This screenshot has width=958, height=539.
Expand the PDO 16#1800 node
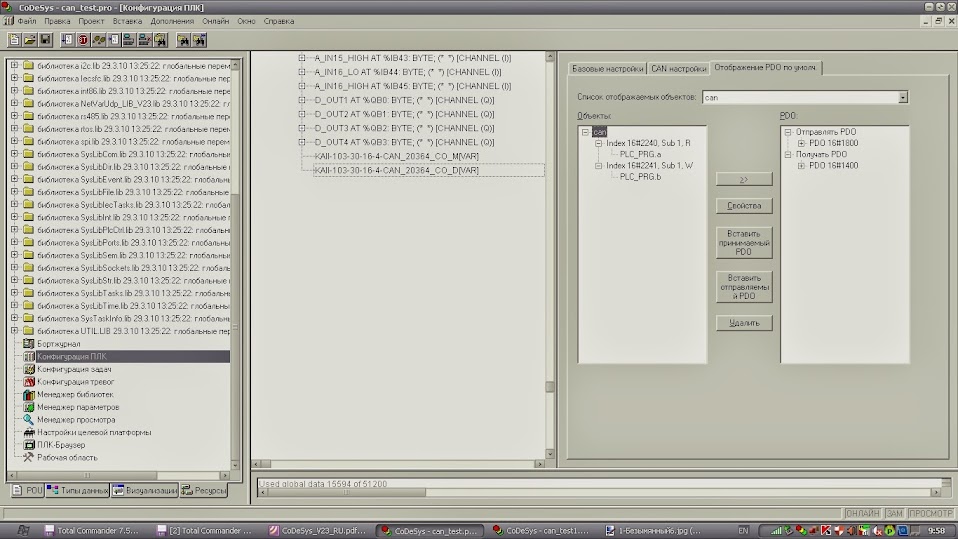[802, 143]
